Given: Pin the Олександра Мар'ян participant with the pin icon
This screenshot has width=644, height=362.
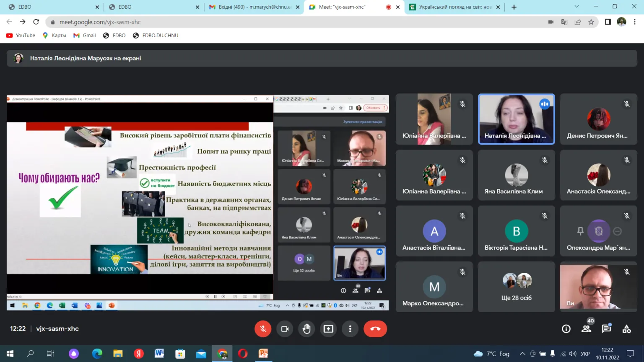Looking at the screenshot, I should click(580, 231).
